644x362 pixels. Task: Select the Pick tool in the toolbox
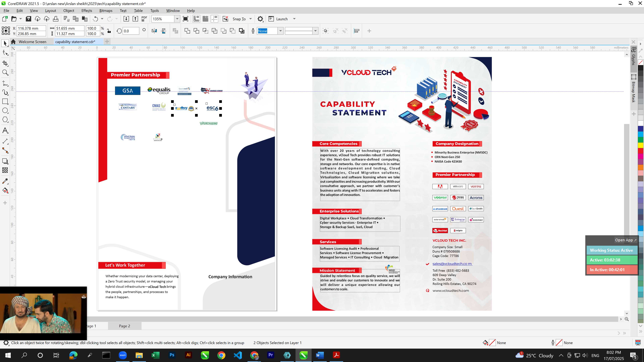pyautogui.click(x=5, y=43)
